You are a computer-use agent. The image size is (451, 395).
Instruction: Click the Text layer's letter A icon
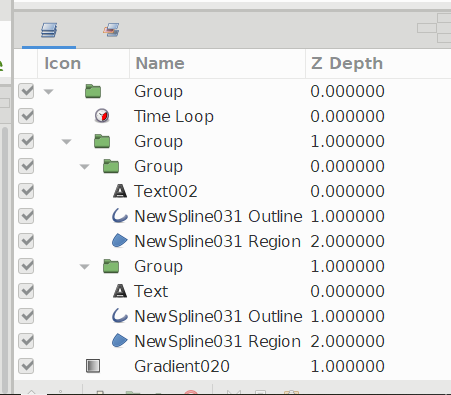120,291
